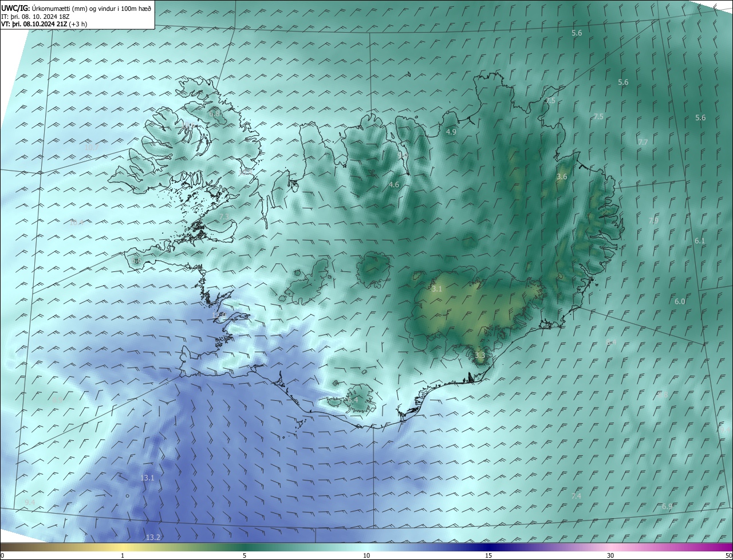Screen dimensions: 733x560
Task: Click the 13.2 value on the map
Action: (x=153, y=537)
